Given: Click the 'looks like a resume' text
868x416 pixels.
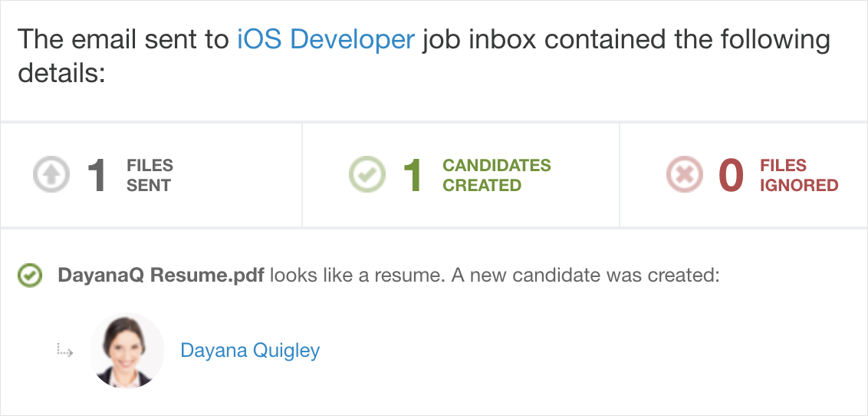Looking at the screenshot, I should pyautogui.click(x=357, y=276).
